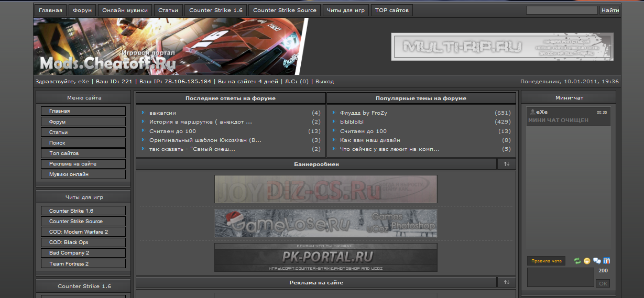Open Топ сайтов in the site menu sidebar
Viewport: 644px width, 298px height.
[x=83, y=153]
